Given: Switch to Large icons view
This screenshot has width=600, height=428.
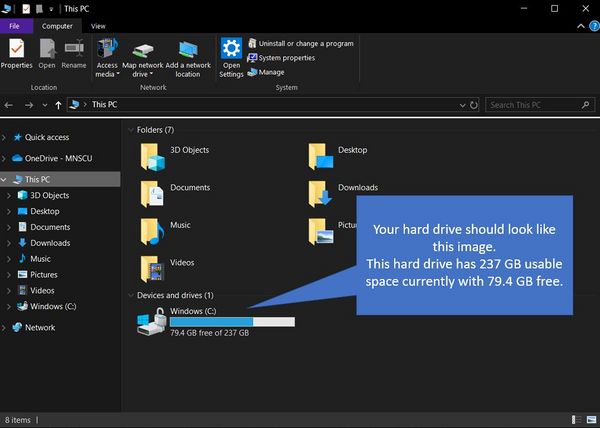Looking at the screenshot, I should pos(591,420).
